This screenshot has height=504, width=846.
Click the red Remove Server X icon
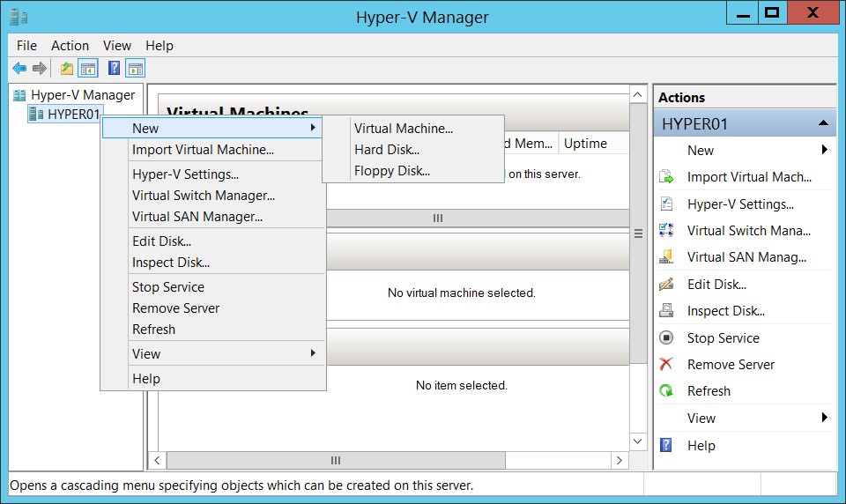[666, 364]
